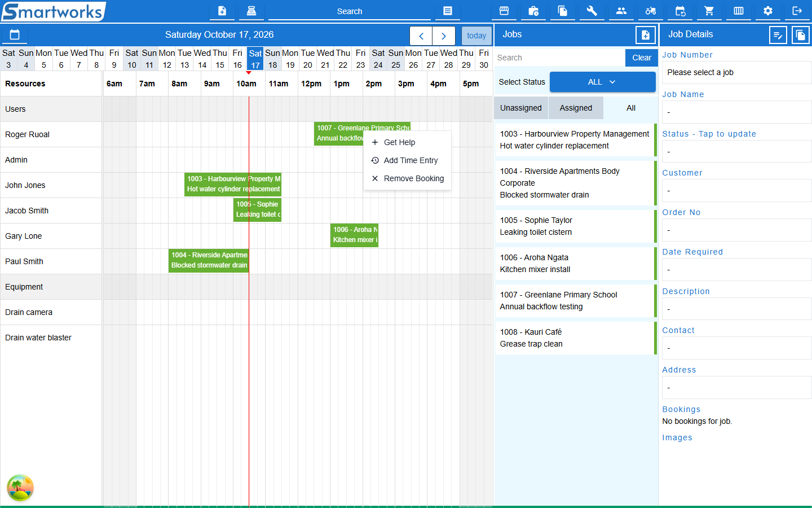
Task: Select job 1004 Riverside Apartments Body Corporate in list
Action: click(x=575, y=183)
